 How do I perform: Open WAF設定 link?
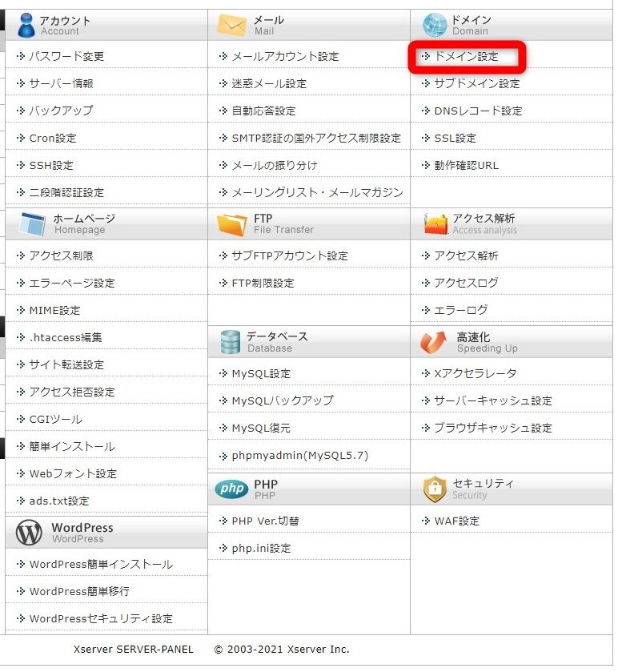pos(457,521)
